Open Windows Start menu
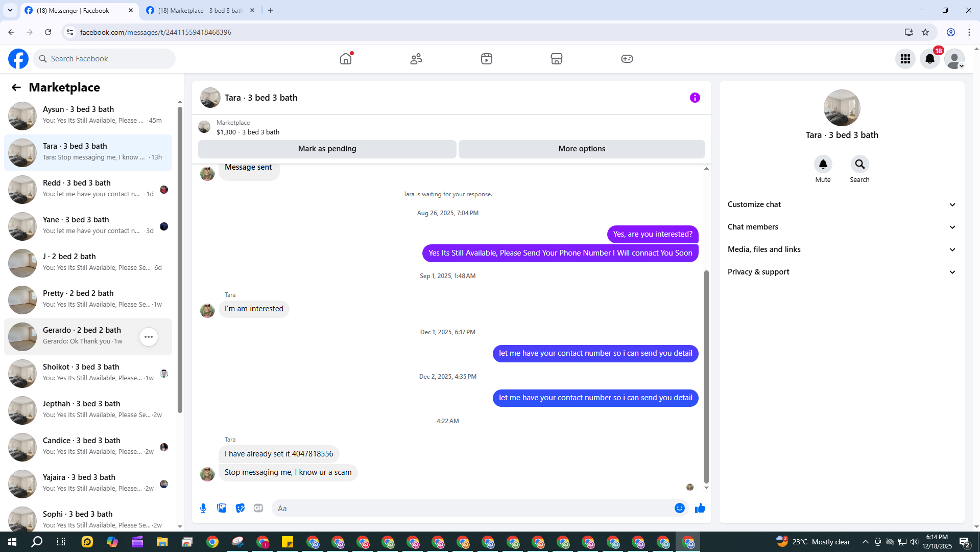Screen dimensions: 980x552 (x=12, y=542)
